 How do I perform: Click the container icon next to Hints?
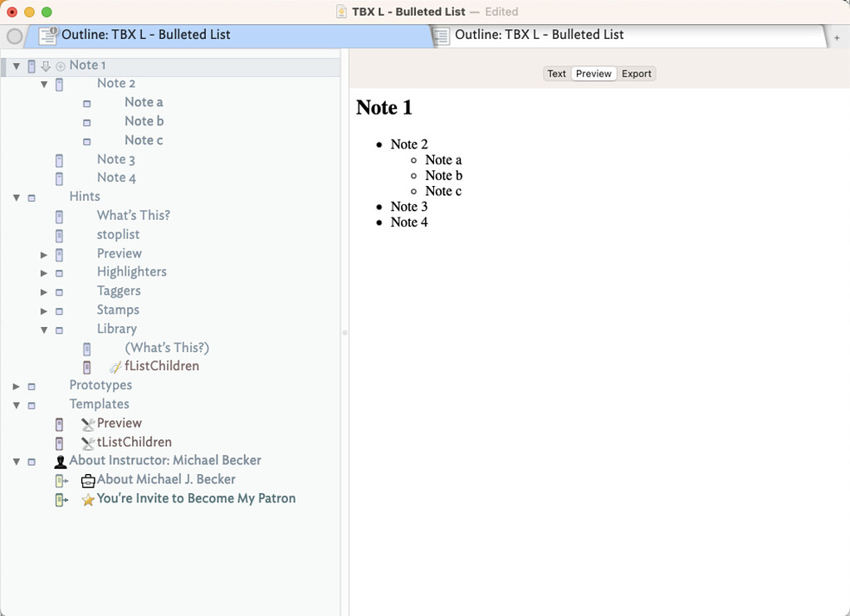coord(32,197)
